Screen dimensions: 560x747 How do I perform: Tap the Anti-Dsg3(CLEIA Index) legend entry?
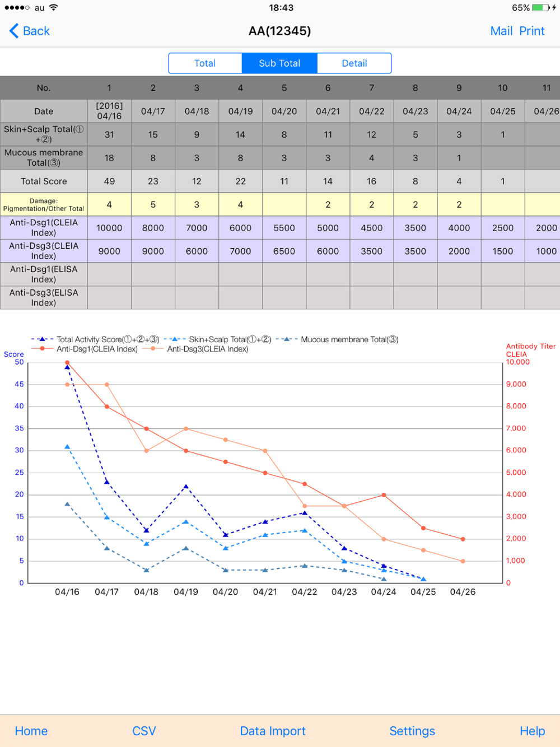click(x=195, y=349)
